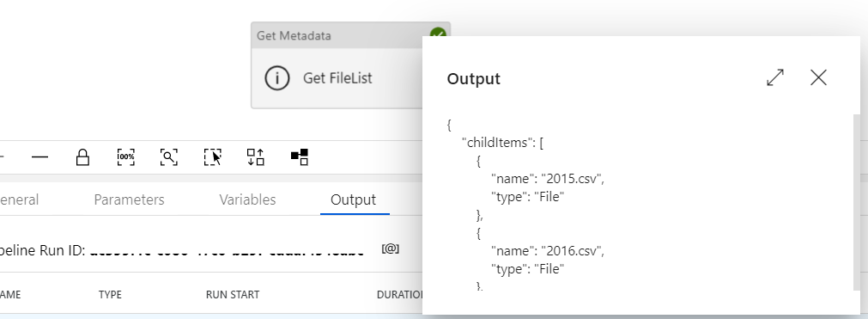Click the DURATION column header
Image resolution: width=868 pixels, height=319 pixels.
(400, 295)
